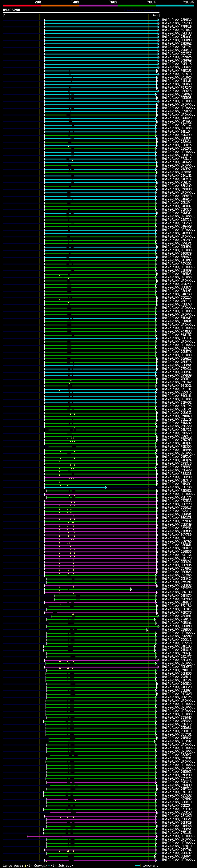Click the green ~80% identity legend segment
This screenshot has width=197, height=868.
click(137, 6)
